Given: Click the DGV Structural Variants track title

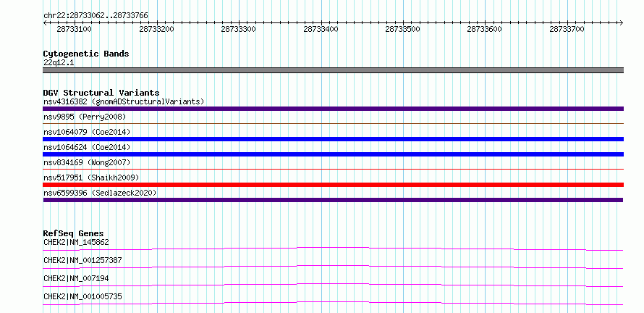Looking at the screenshot, I should coord(101,93).
